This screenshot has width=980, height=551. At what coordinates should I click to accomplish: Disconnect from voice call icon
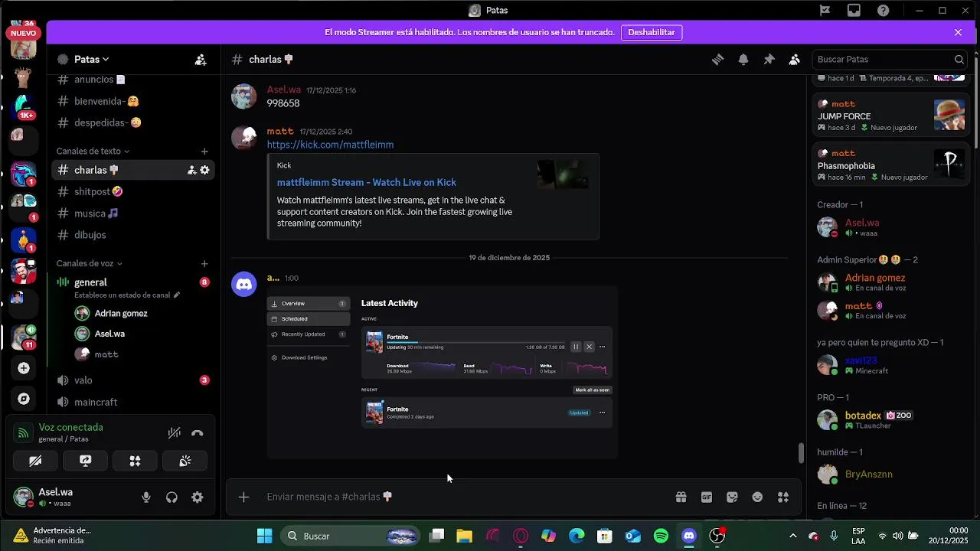tap(198, 433)
